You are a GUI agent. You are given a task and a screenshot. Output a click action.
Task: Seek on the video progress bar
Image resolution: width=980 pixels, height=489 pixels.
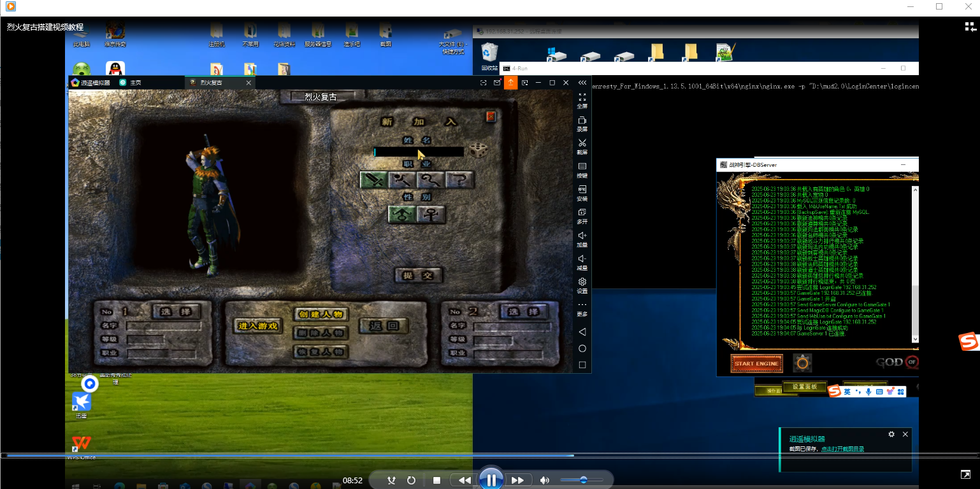point(490,456)
